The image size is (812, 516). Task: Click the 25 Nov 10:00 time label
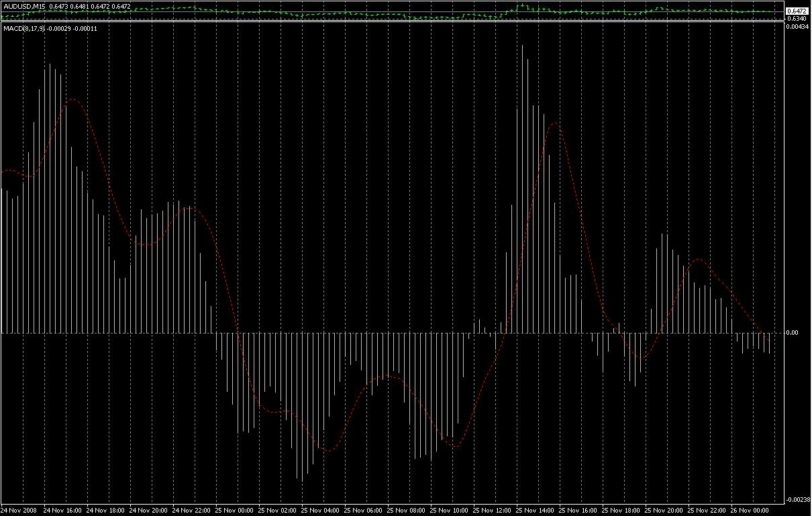449,510
